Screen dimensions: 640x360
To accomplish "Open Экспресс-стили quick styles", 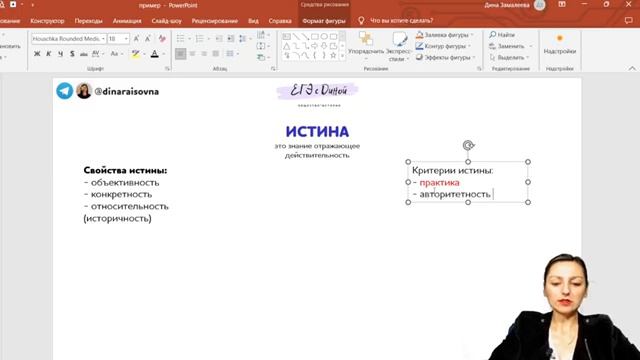I will tap(398, 46).
